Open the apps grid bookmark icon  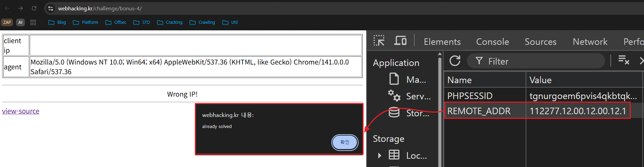click(33, 22)
